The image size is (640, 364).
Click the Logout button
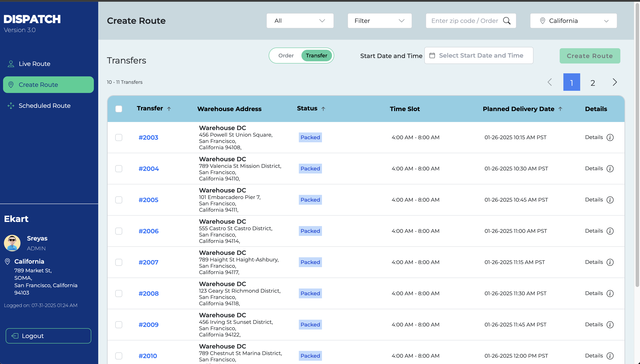(48, 336)
